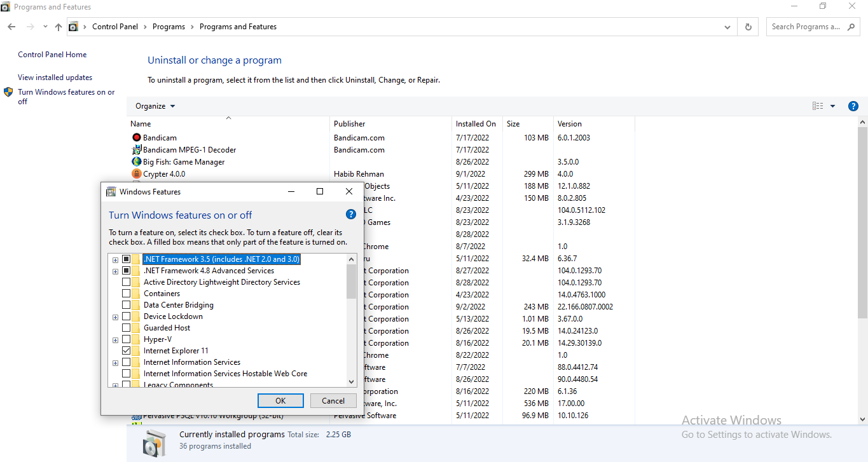868x462 pixels.
Task: Open the view options dropdown arrow
Action: 832,106
